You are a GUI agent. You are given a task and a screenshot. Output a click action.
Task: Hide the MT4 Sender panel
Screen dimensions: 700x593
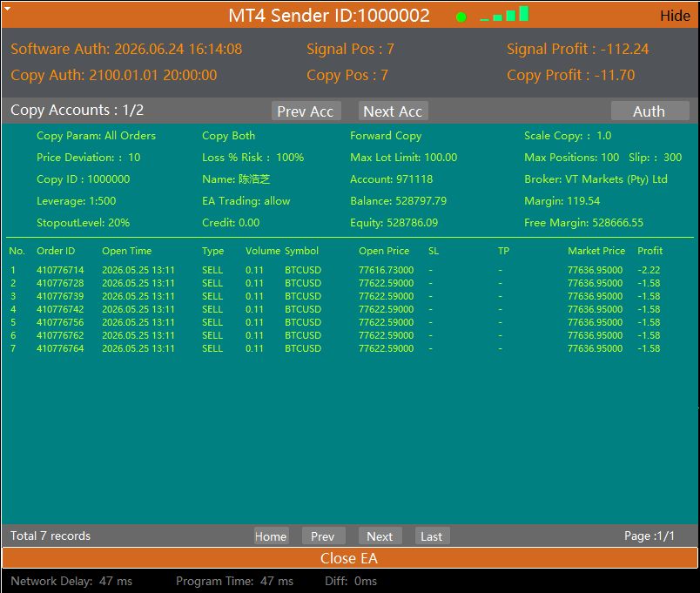tap(675, 16)
